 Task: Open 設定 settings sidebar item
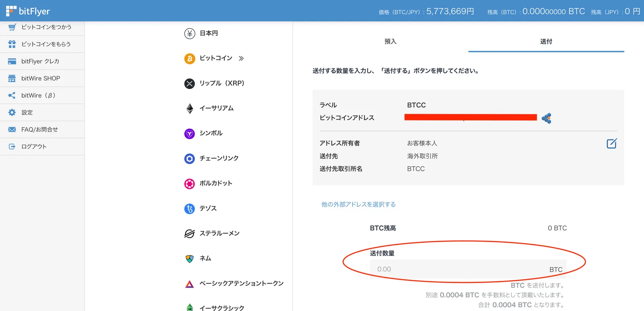pos(42,112)
